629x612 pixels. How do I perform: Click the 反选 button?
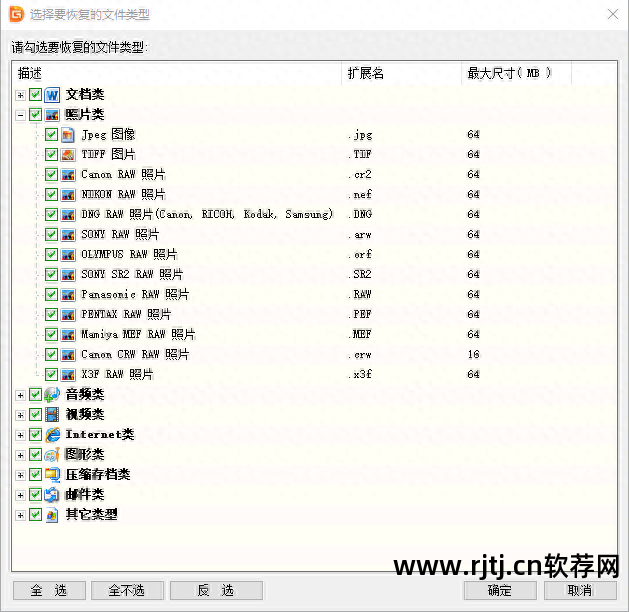pyautogui.click(x=216, y=590)
